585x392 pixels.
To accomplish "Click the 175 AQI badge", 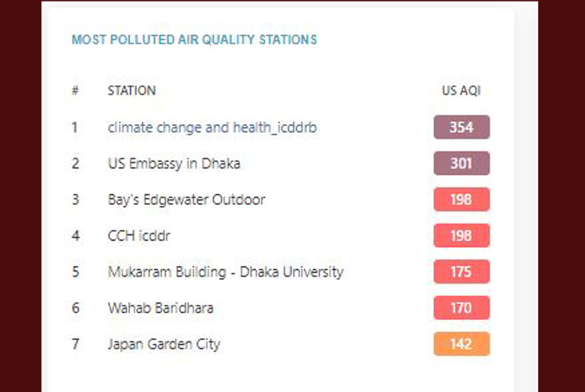I will pos(461,272).
